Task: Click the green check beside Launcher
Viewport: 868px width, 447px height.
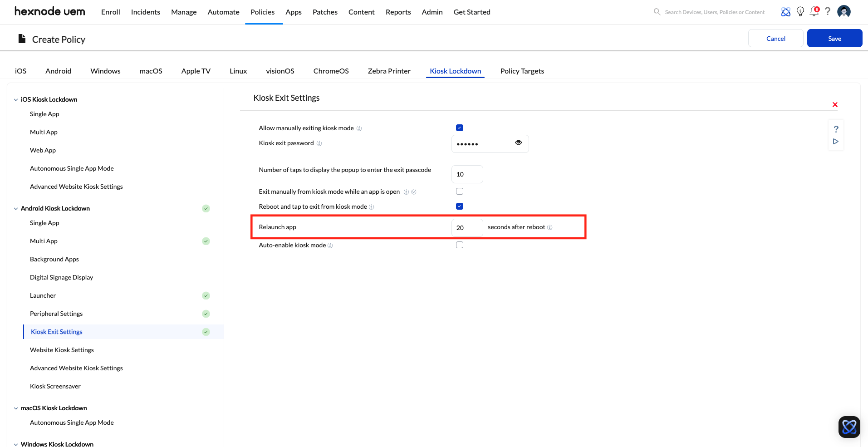Action: click(206, 295)
